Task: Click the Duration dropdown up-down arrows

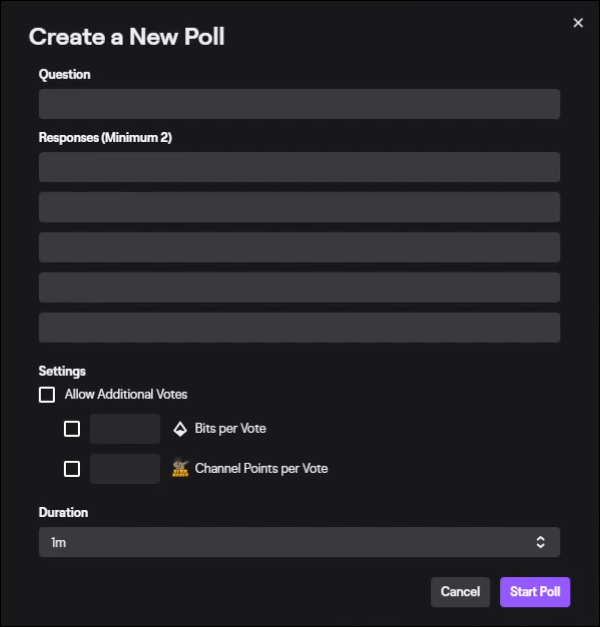Action: [540, 542]
